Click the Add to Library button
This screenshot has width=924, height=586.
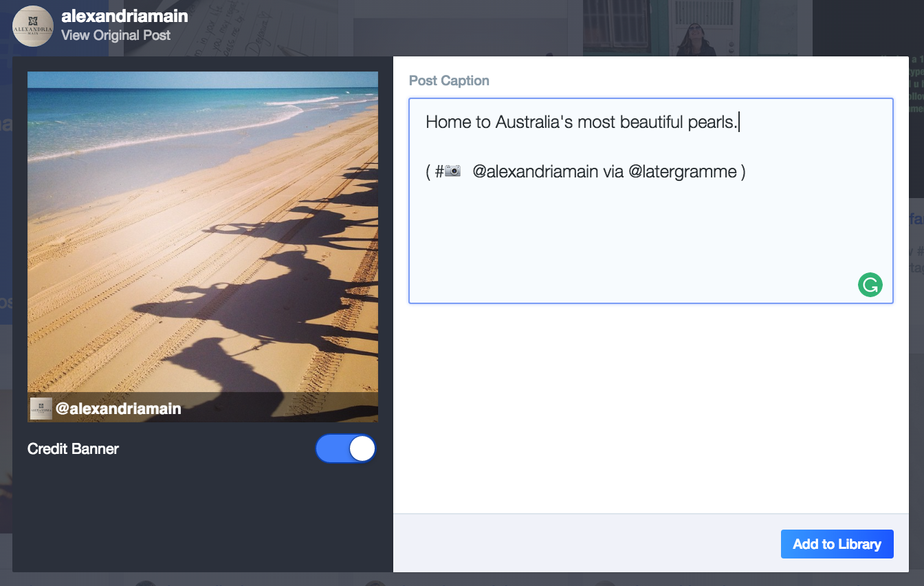[837, 544]
